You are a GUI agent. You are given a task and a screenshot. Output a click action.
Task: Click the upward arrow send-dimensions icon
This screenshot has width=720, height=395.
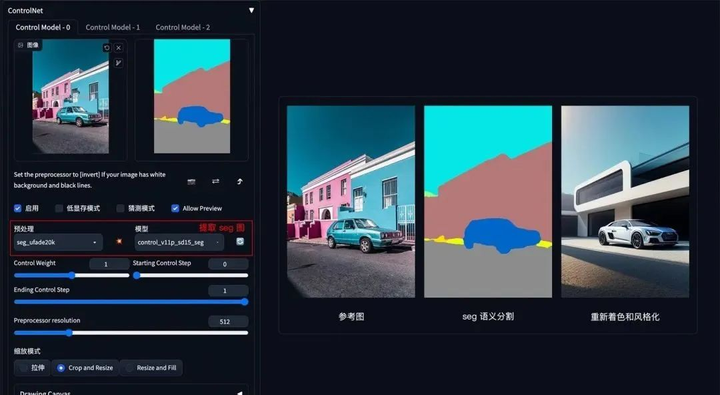click(239, 181)
